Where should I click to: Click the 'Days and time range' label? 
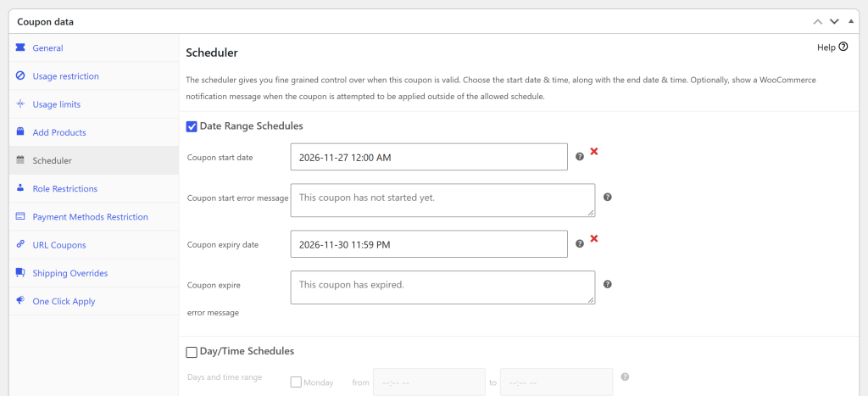pos(224,377)
